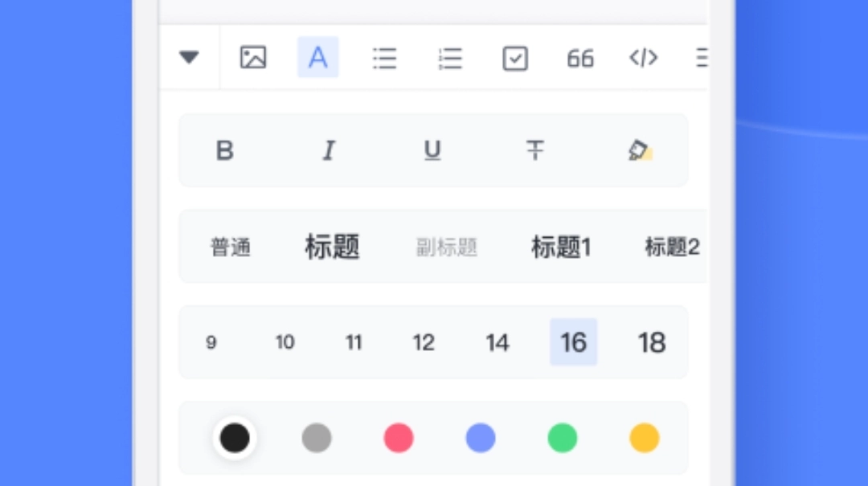Set font size to 18

[652, 343]
